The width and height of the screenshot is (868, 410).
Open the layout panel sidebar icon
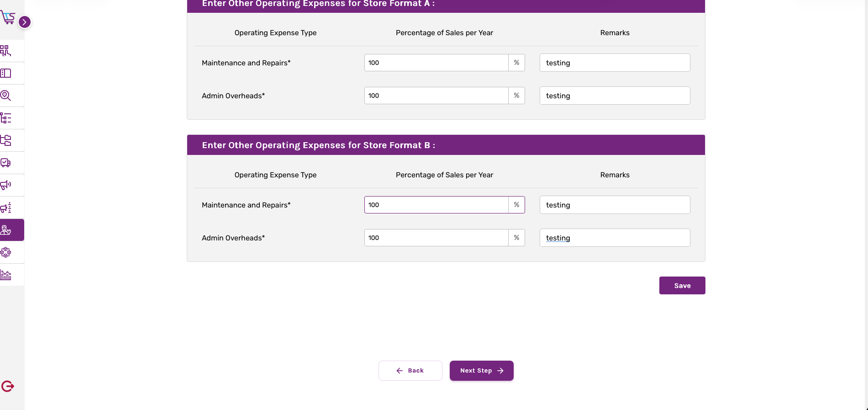[6, 73]
